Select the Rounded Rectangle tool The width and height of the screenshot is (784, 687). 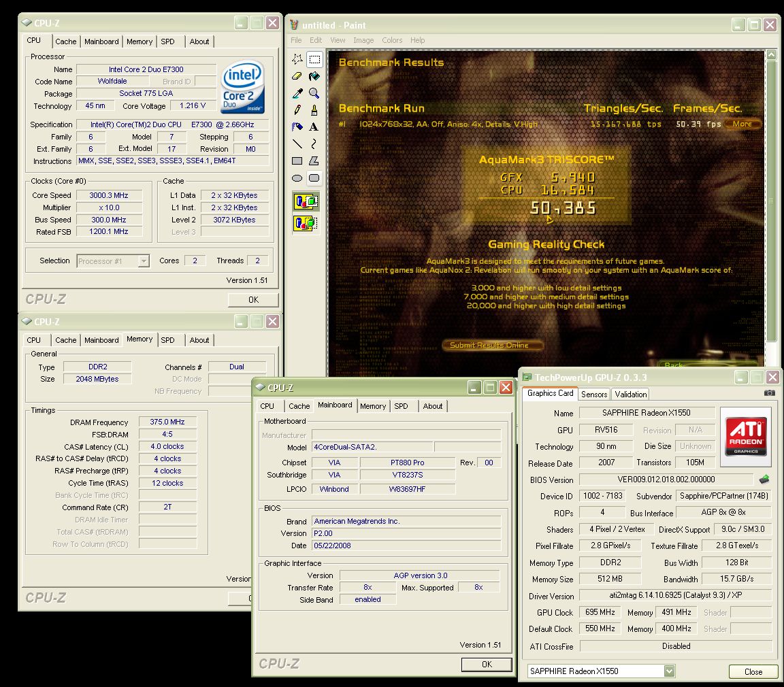[x=314, y=178]
